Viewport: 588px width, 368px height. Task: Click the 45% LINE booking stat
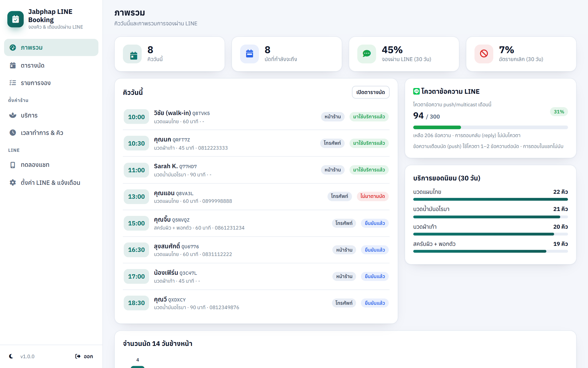pos(392,50)
